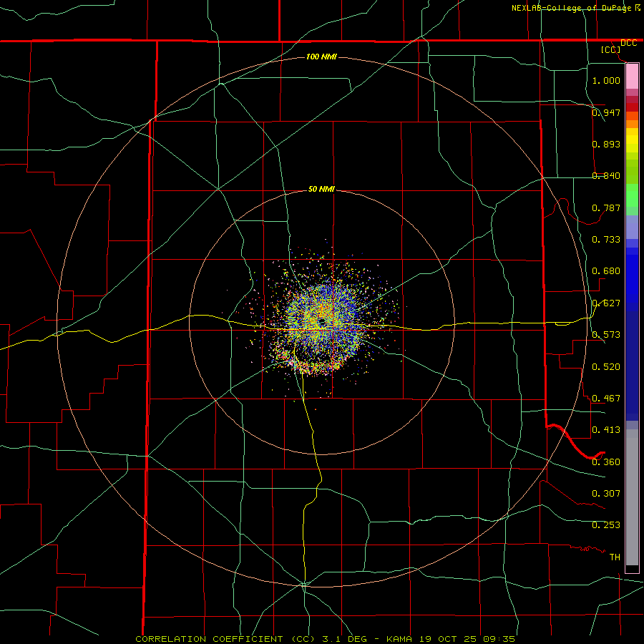644x644 pixels.
Task: Click the 0.307 legend value
Action: pos(606,494)
